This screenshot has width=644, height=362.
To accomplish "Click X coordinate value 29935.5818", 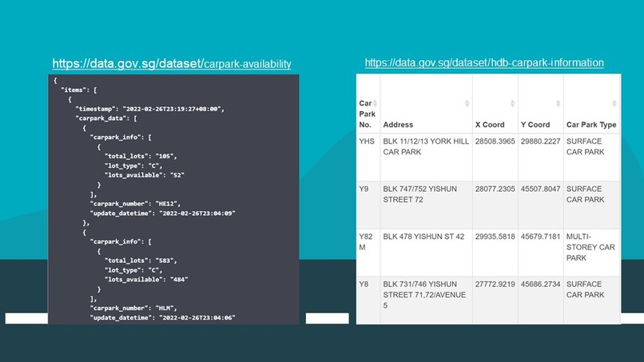I will pyautogui.click(x=495, y=237).
